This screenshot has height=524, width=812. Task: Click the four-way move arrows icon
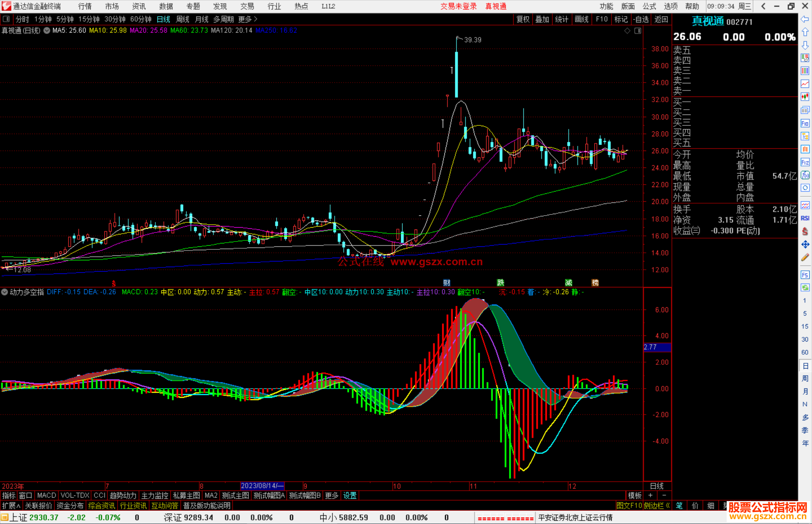tap(805, 245)
